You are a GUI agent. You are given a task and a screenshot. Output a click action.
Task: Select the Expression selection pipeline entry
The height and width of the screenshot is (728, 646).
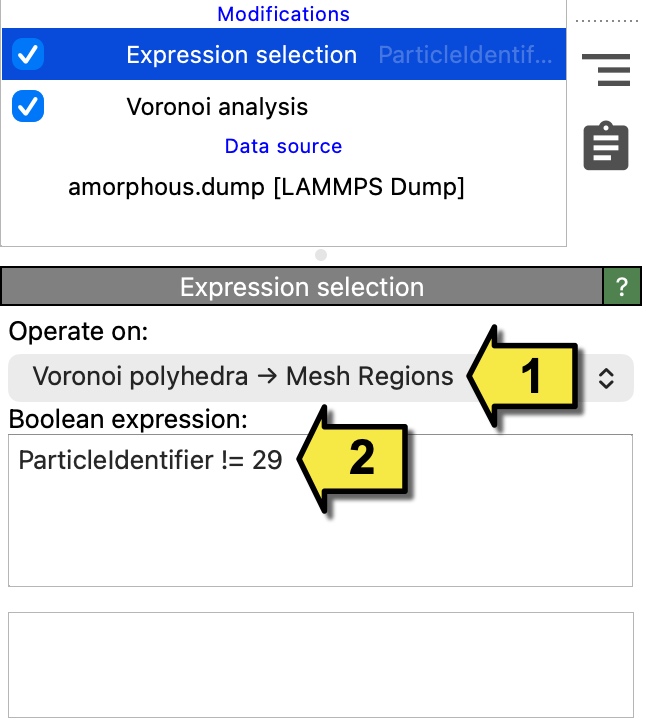[241, 55]
